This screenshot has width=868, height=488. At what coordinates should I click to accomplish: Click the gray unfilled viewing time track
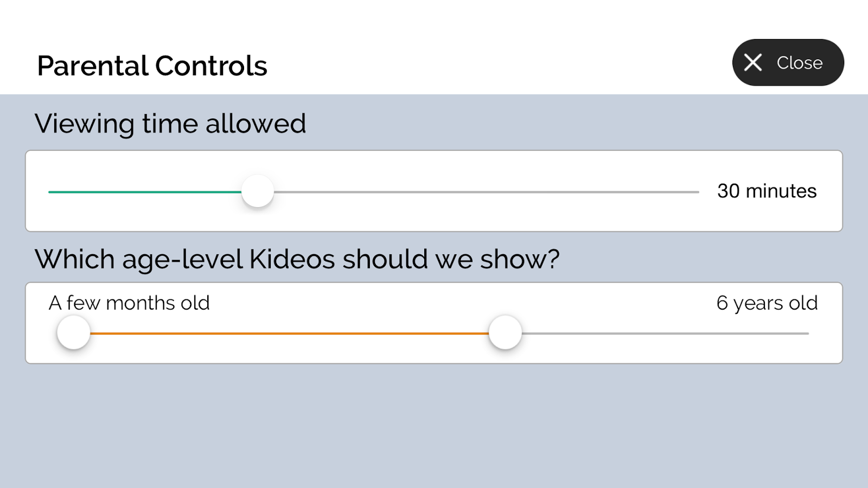486,192
